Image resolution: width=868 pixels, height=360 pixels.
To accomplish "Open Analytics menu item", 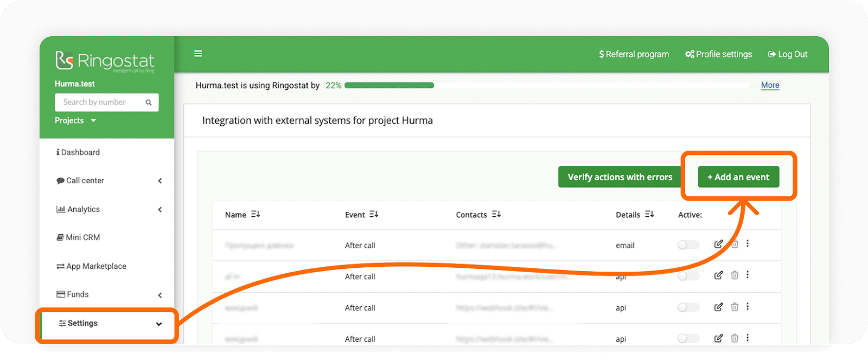I will point(78,209).
